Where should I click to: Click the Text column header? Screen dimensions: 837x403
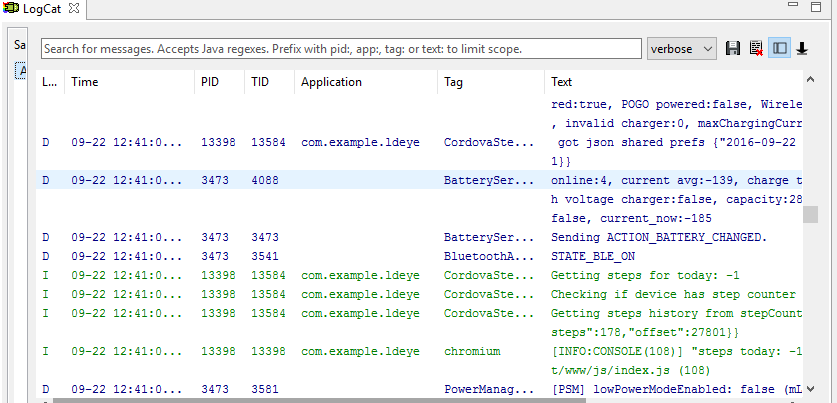(x=674, y=82)
